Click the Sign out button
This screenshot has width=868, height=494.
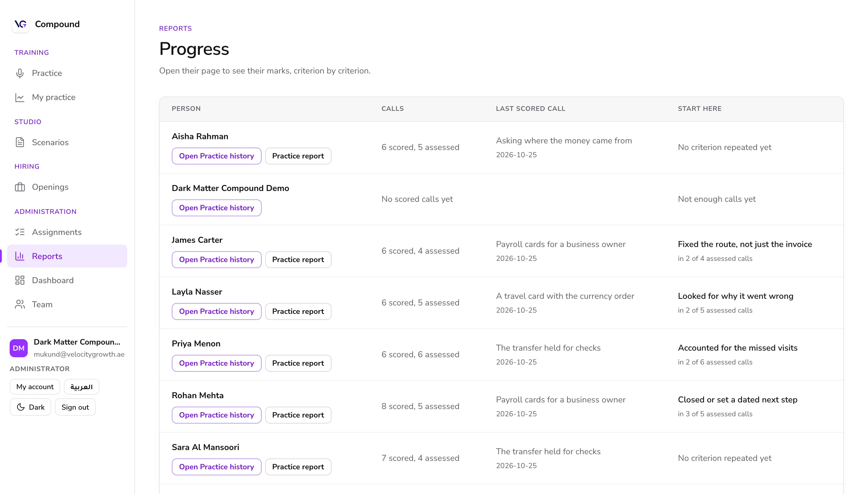[x=75, y=407]
